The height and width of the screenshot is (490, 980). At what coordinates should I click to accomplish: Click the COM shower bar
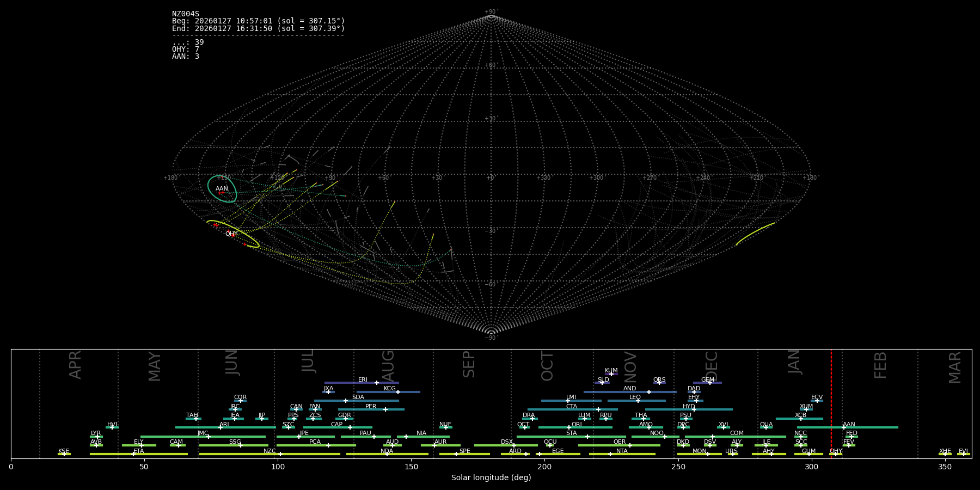point(736,436)
